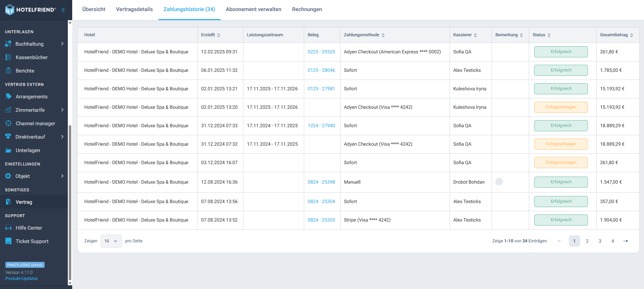Click the Direktverkauf icon

pyautogui.click(x=8, y=137)
